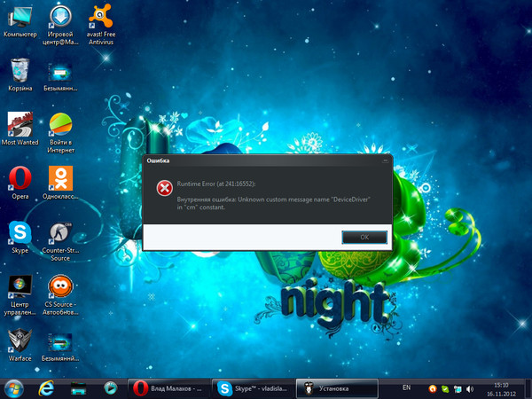Open Skype from the desktop icon

pos(20,232)
